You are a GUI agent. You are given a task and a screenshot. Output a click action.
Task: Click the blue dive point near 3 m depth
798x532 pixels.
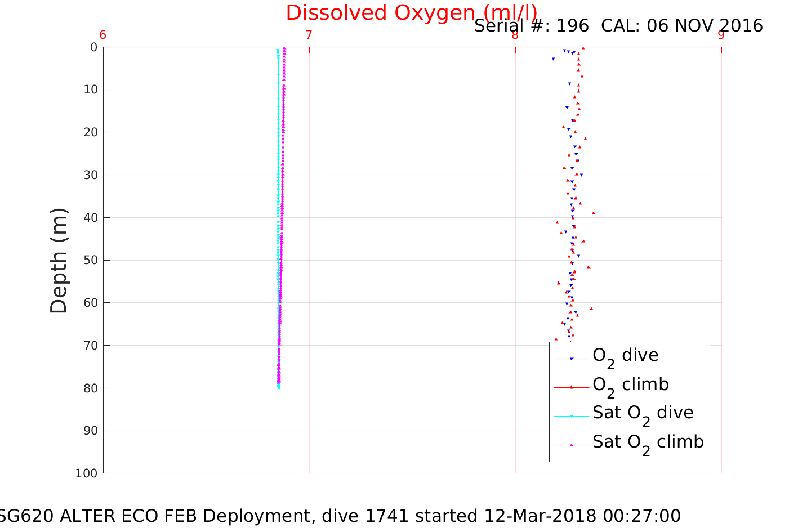553,59
